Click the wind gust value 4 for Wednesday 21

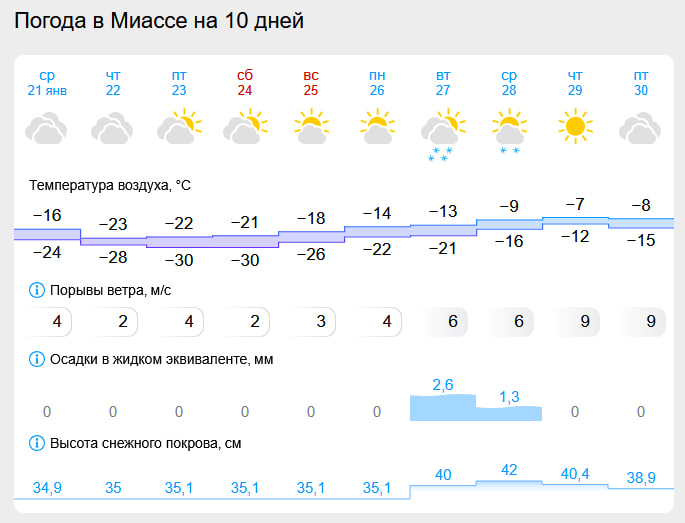[x=57, y=322]
